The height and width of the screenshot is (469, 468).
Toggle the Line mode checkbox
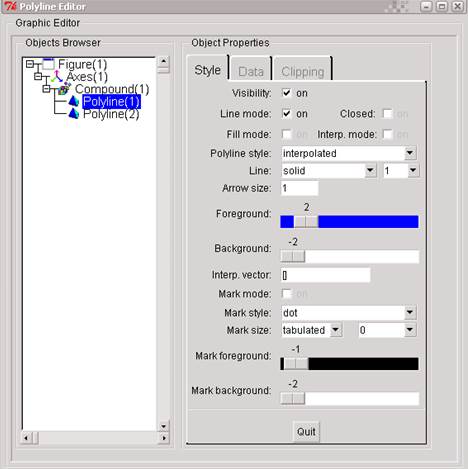click(x=286, y=113)
